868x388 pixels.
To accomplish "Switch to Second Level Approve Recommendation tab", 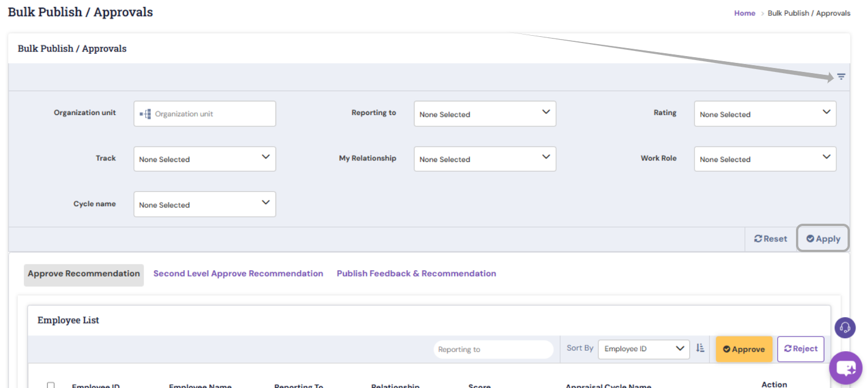I will (x=238, y=274).
